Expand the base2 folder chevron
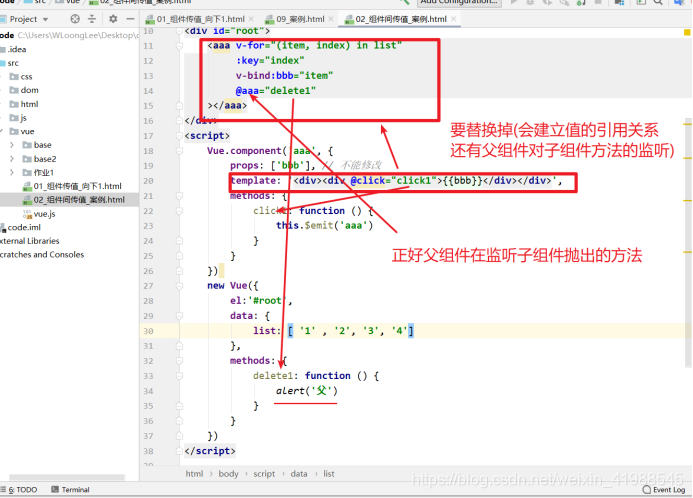693x498 pixels. coord(12,159)
